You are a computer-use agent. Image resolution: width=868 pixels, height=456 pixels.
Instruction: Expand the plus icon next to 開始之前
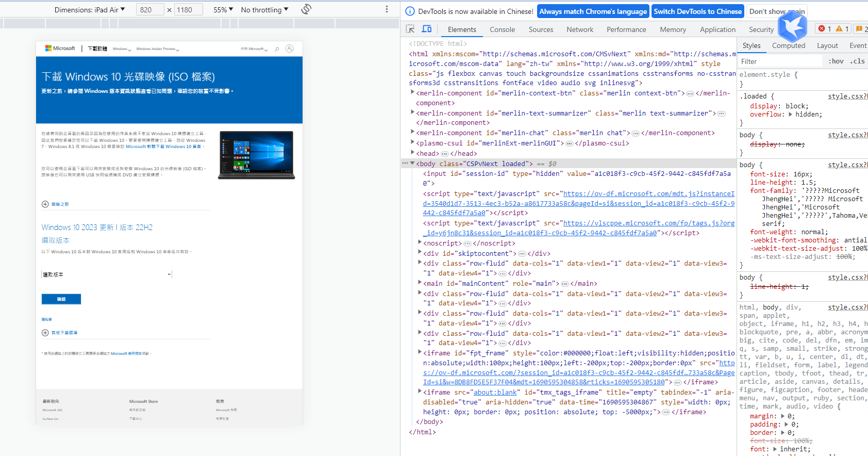point(45,204)
